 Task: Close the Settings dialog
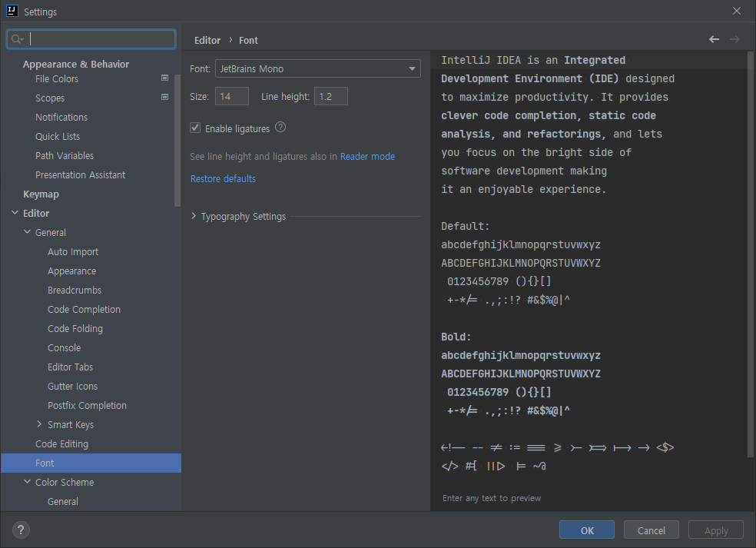point(736,11)
